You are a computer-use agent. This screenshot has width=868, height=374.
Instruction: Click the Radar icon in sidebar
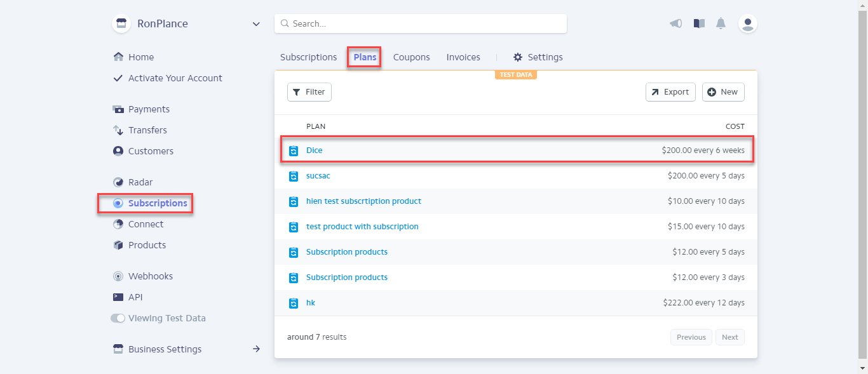point(118,182)
